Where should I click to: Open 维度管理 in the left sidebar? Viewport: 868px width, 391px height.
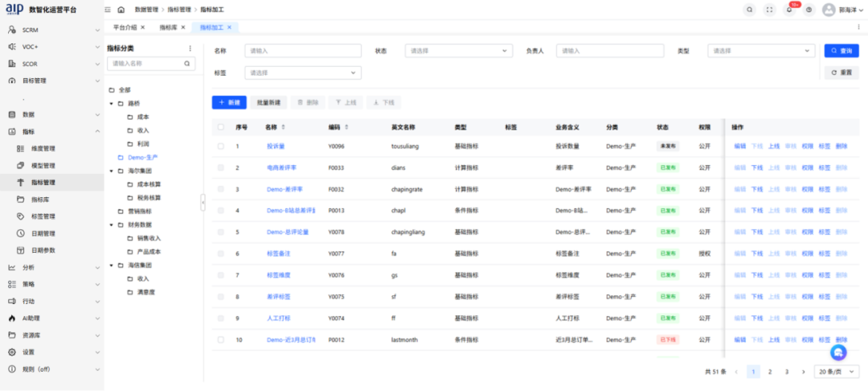point(43,149)
